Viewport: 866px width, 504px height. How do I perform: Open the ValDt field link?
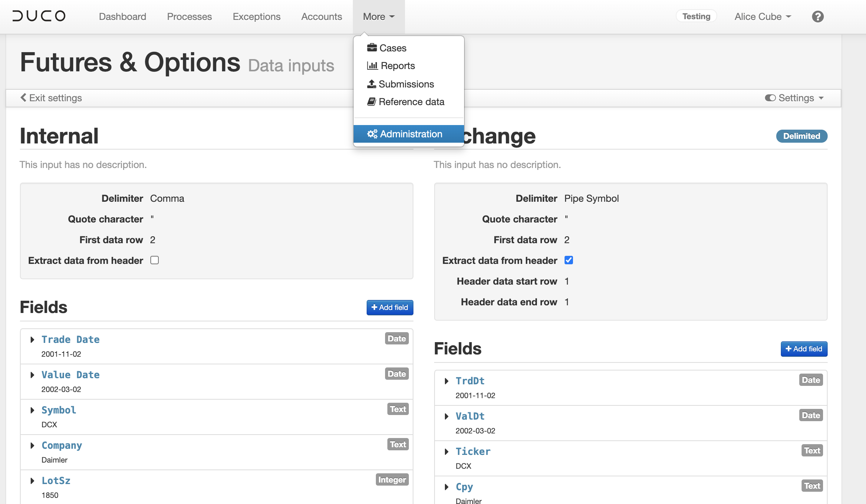tap(470, 416)
